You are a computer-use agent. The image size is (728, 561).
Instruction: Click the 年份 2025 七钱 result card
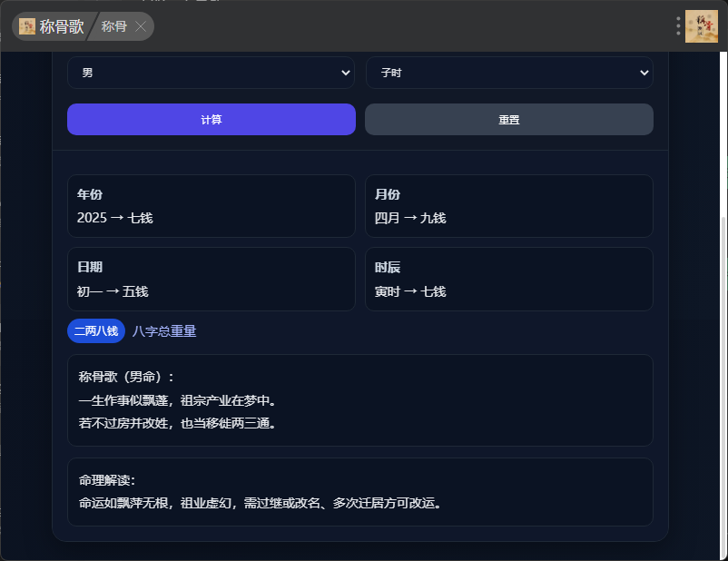(211, 206)
